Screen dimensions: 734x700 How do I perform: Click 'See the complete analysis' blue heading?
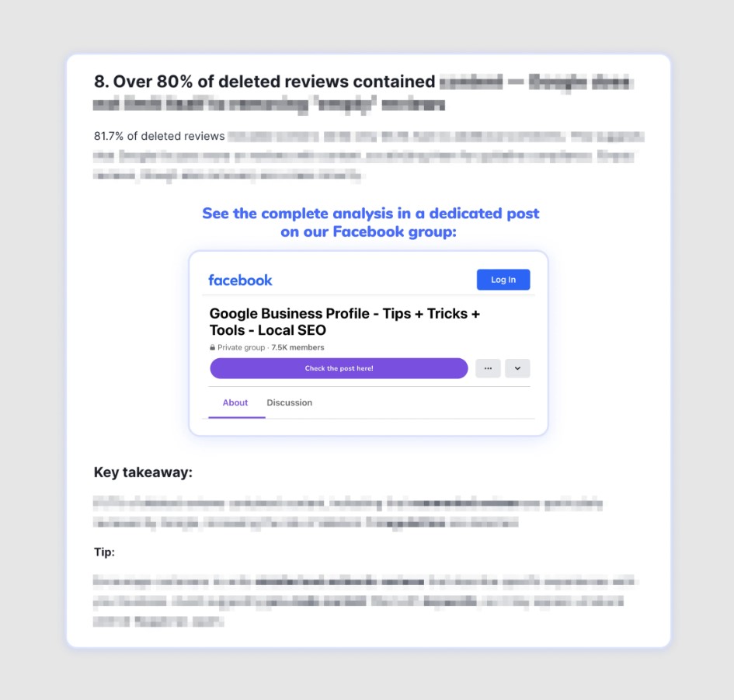coord(370,214)
